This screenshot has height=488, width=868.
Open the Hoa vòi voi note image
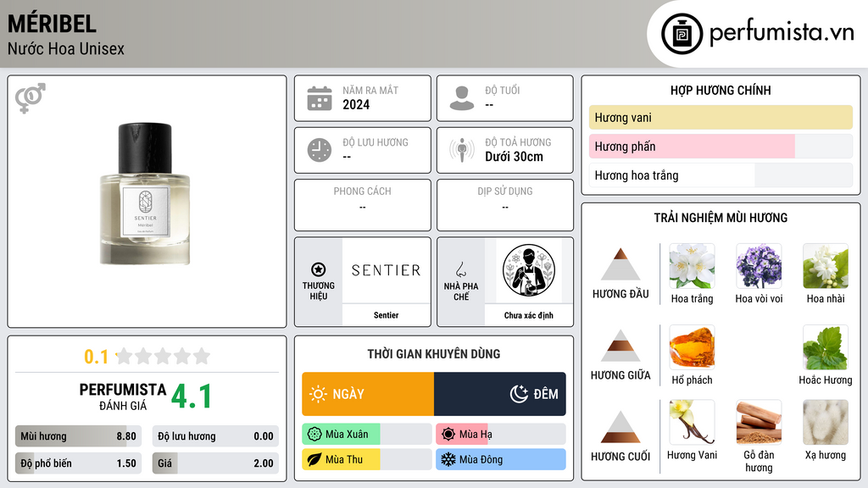[759, 266]
